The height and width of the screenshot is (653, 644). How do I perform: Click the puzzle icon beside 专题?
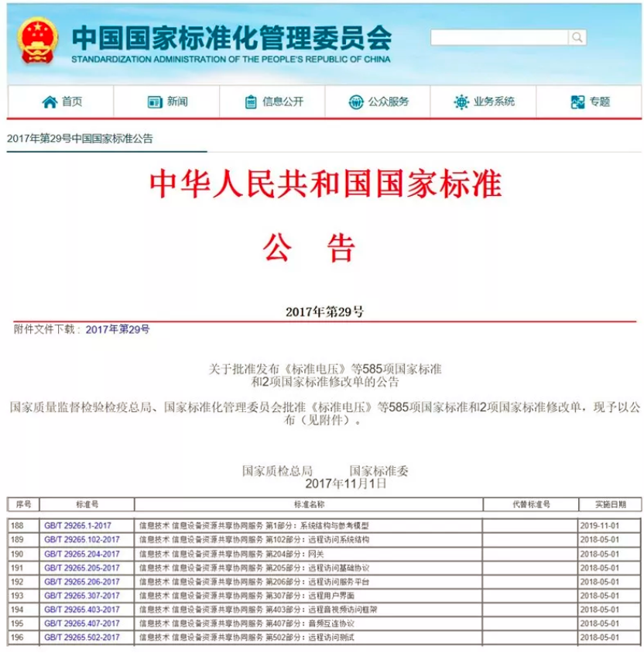coord(578,101)
